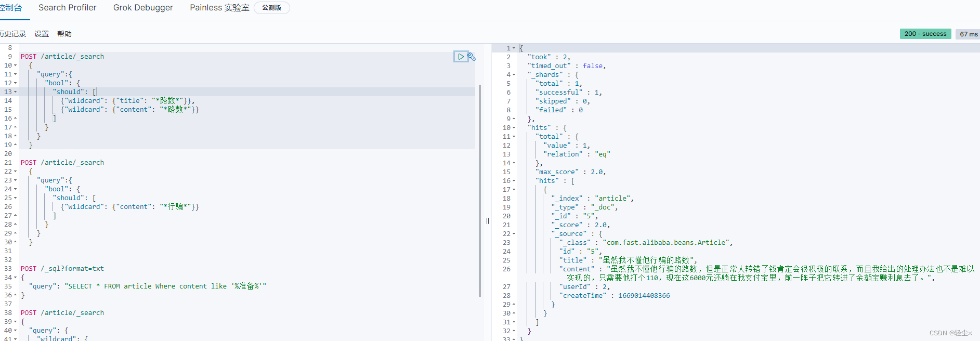980x341 pixels.
Task: Click the "POST /article/_search" line 38
Action: pyautogui.click(x=62, y=313)
